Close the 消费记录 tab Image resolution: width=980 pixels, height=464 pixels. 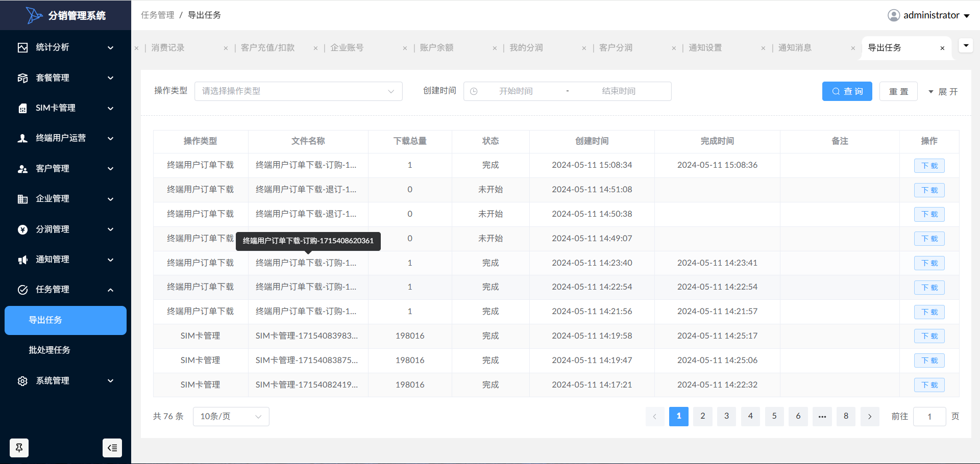tap(226, 48)
